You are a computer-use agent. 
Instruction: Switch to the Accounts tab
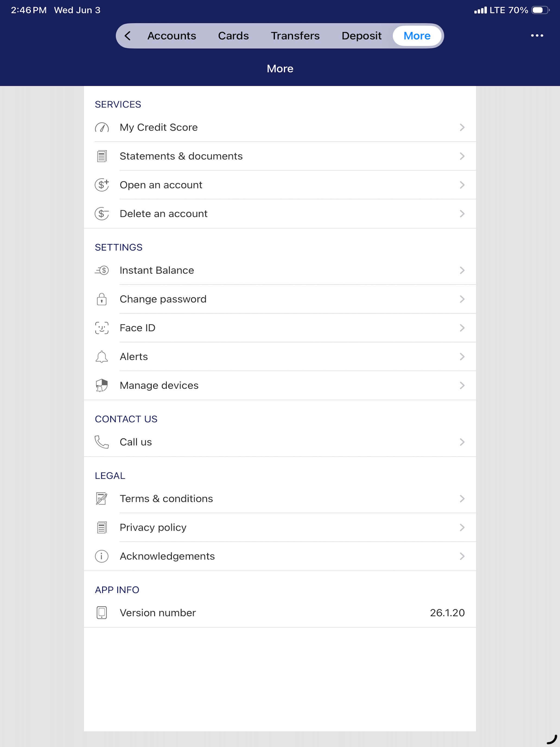tap(171, 36)
